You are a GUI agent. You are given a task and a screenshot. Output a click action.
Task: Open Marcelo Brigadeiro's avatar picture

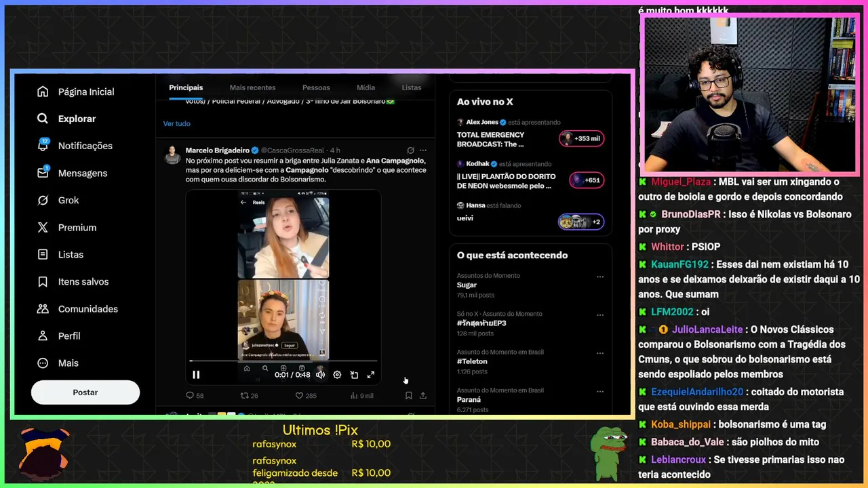[x=172, y=155]
